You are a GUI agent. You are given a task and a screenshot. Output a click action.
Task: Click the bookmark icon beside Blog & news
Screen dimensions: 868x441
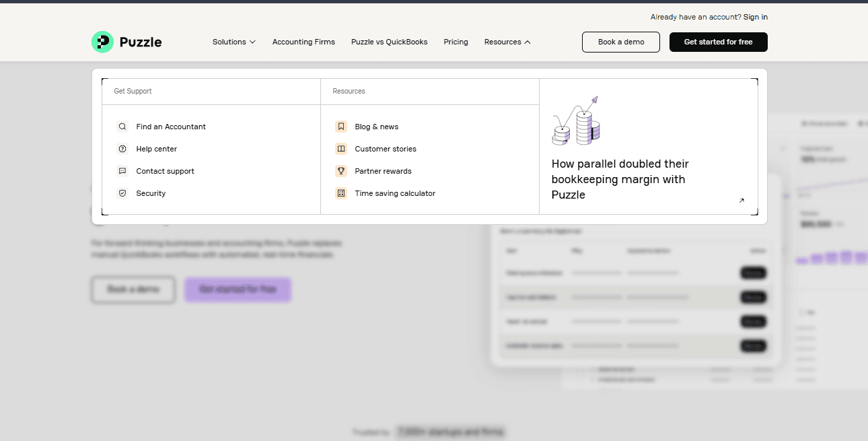[341, 127]
